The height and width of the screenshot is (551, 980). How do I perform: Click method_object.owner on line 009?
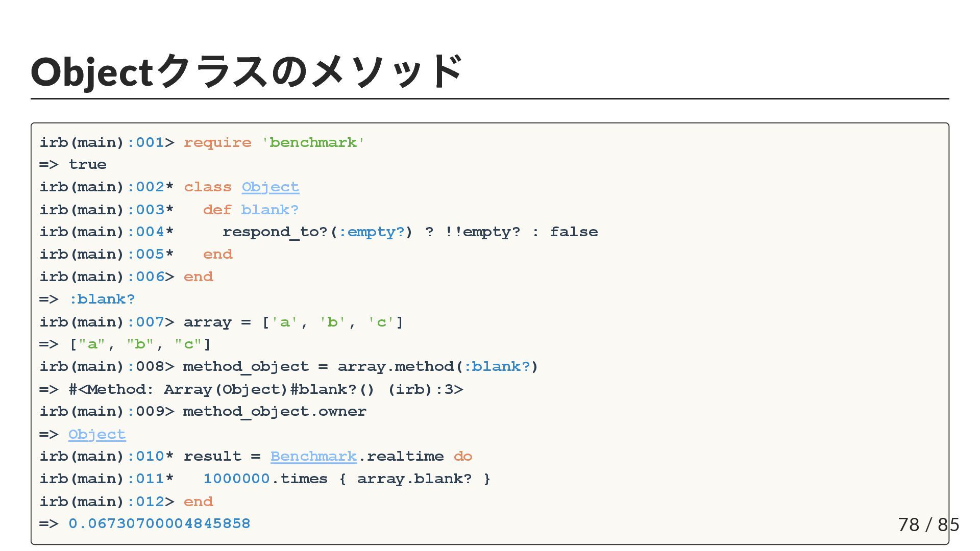(275, 412)
